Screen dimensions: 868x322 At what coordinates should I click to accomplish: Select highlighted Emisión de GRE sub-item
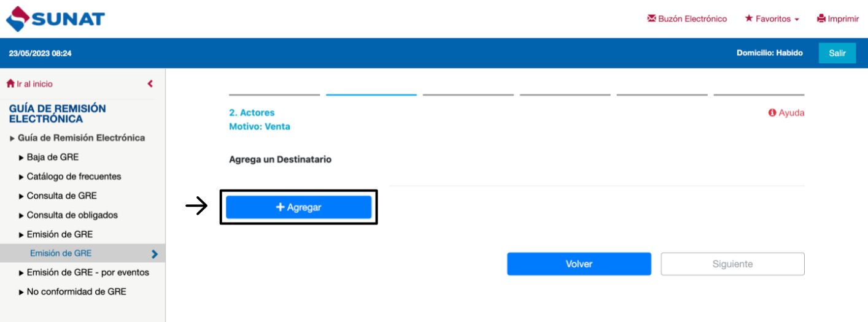point(61,253)
